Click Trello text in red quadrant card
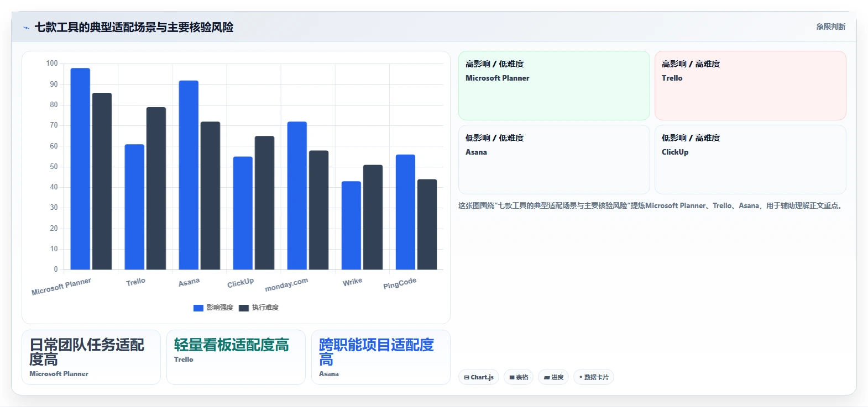The image size is (868, 407). coord(672,78)
